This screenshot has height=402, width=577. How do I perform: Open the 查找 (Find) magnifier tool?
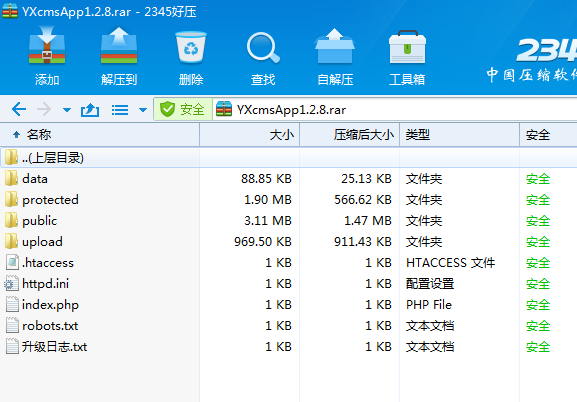tap(263, 47)
